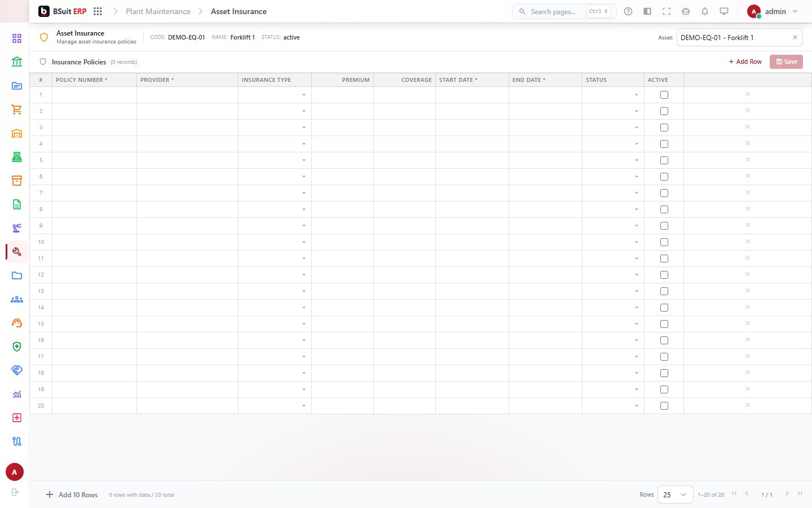
Task: Delete row 3 using its X icon
Action: 747,127
